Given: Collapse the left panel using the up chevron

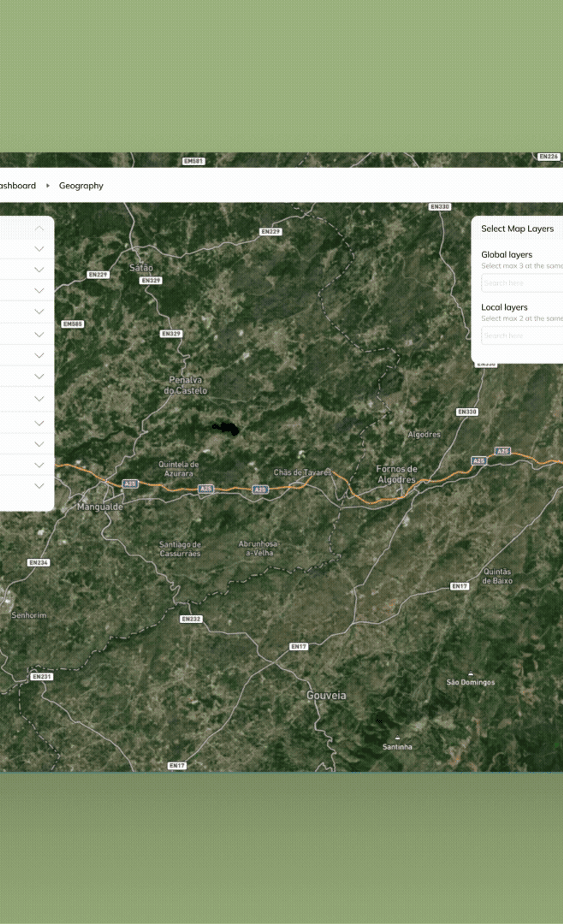Looking at the screenshot, I should point(39,228).
